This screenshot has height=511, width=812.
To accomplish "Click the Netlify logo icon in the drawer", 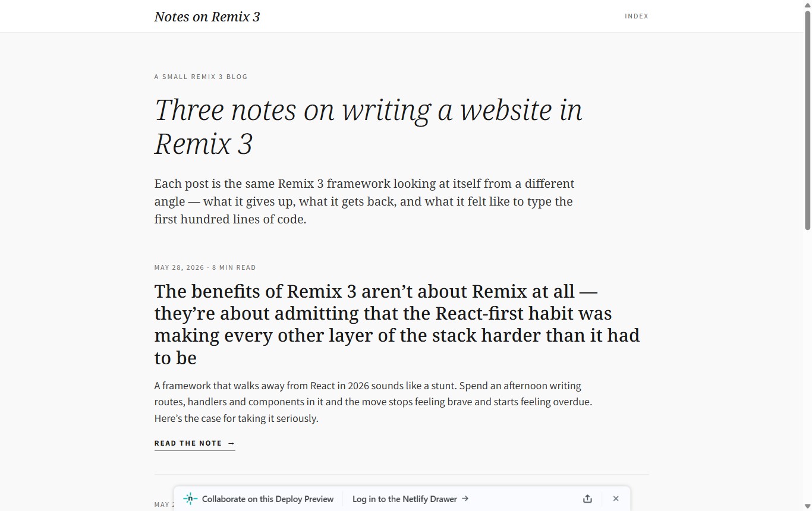I will 190,499.
